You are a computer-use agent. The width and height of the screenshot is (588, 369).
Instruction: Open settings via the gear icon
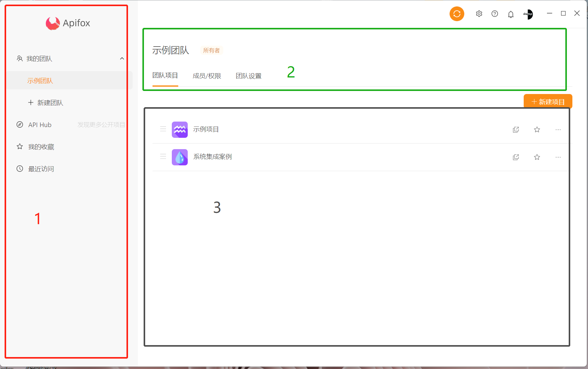point(479,14)
